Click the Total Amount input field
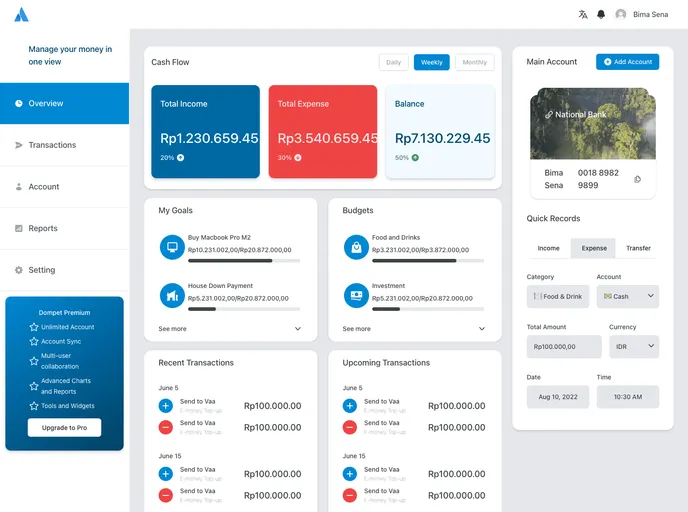Image resolution: width=688 pixels, height=512 pixels. point(564,346)
